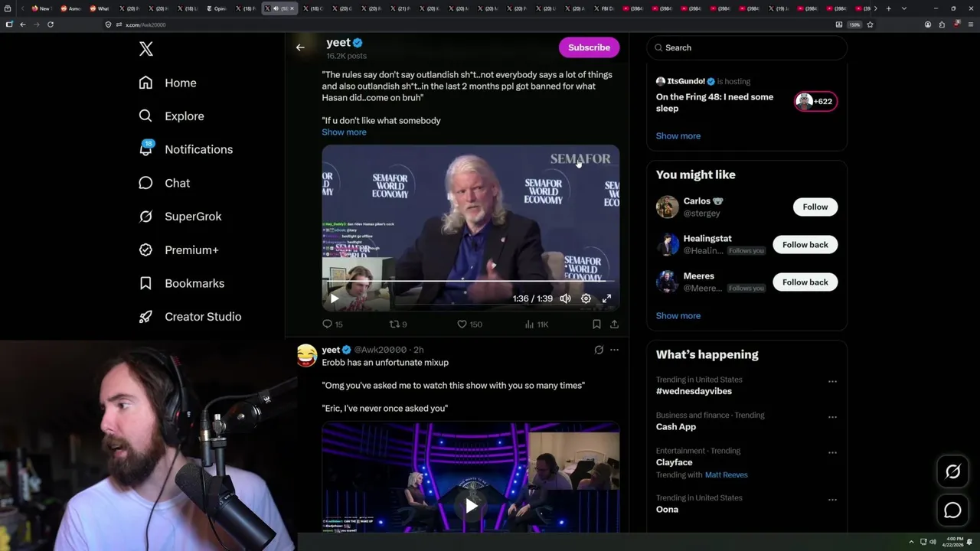Open the taskbar clock and date
This screenshot has width=980, height=551.
coord(953,542)
